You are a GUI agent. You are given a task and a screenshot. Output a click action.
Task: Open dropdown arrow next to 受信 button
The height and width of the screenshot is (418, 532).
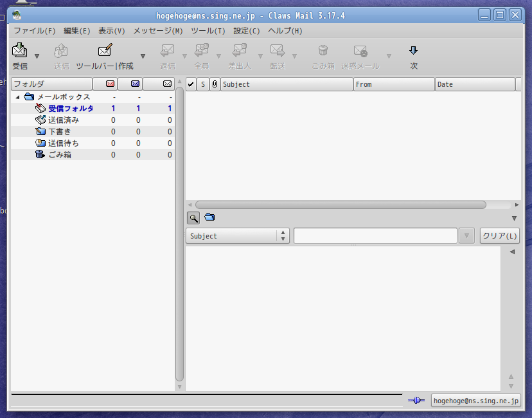[x=37, y=56]
